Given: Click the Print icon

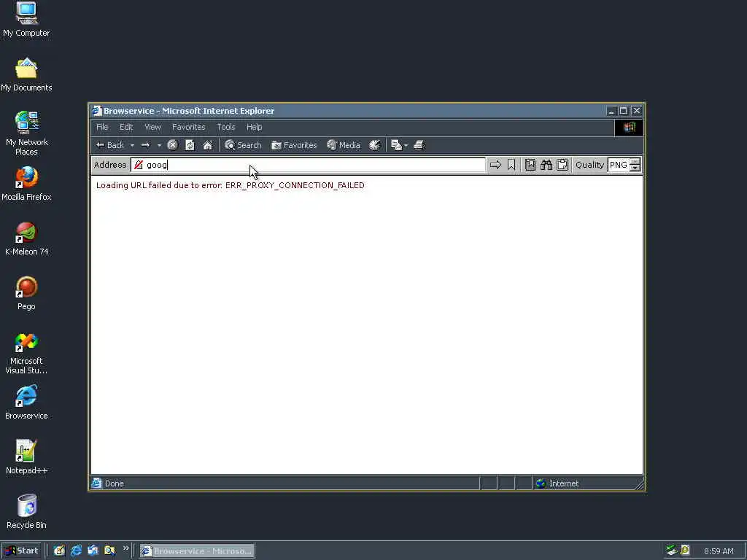Looking at the screenshot, I should (x=419, y=145).
